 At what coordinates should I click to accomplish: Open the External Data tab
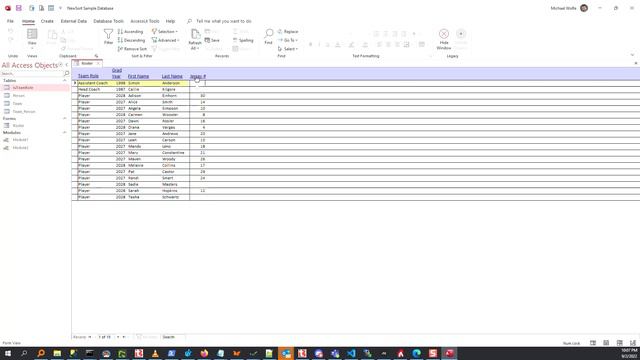[74, 21]
